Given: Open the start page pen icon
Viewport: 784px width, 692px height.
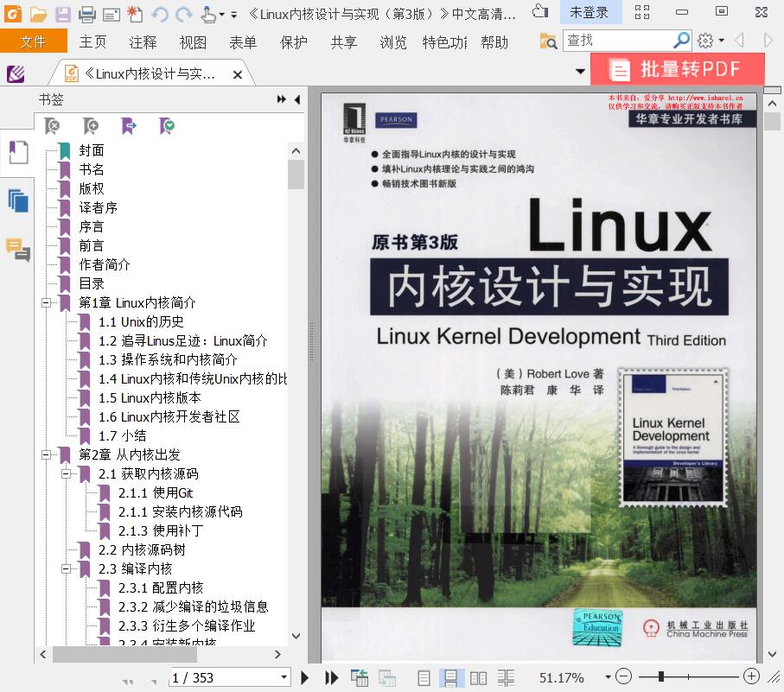Looking at the screenshot, I should [x=16, y=74].
